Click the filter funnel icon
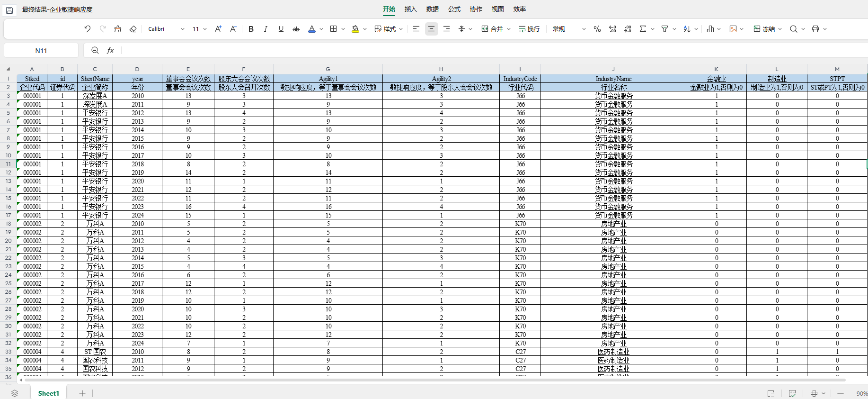The width and height of the screenshot is (868, 399). click(x=664, y=29)
